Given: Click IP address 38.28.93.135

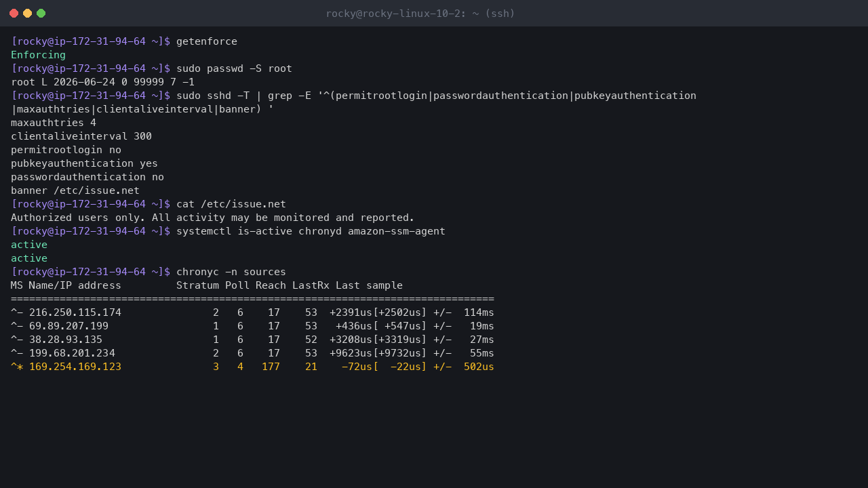Looking at the screenshot, I should (x=66, y=340).
